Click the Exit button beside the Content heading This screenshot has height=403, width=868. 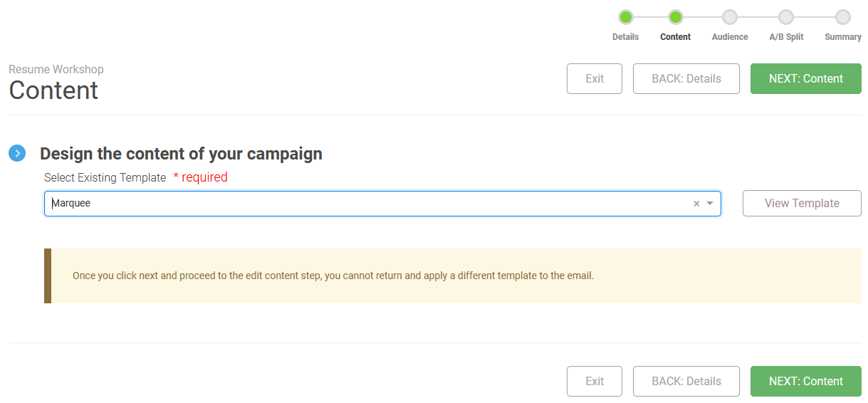coord(595,79)
